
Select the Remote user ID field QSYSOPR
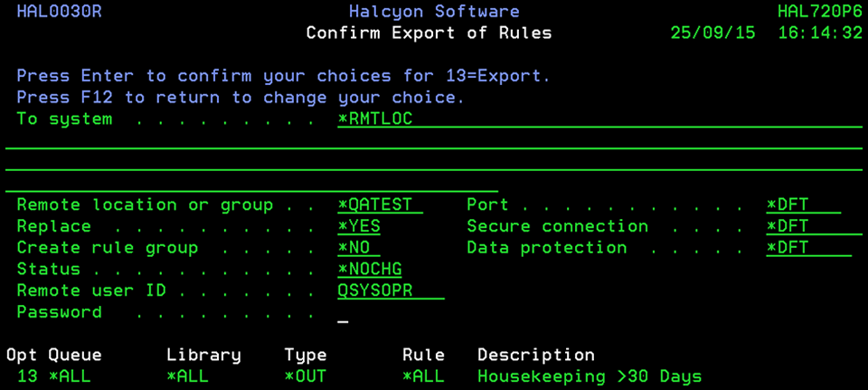(375, 291)
